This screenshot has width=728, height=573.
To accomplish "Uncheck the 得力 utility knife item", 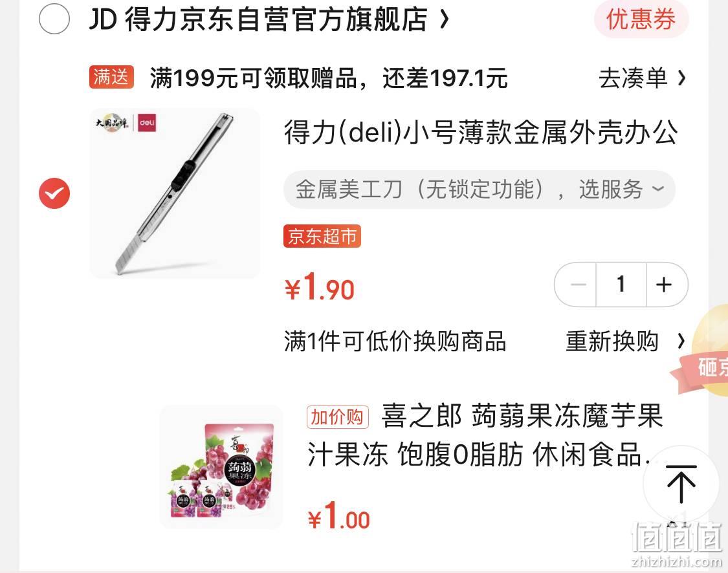I will pyautogui.click(x=54, y=193).
